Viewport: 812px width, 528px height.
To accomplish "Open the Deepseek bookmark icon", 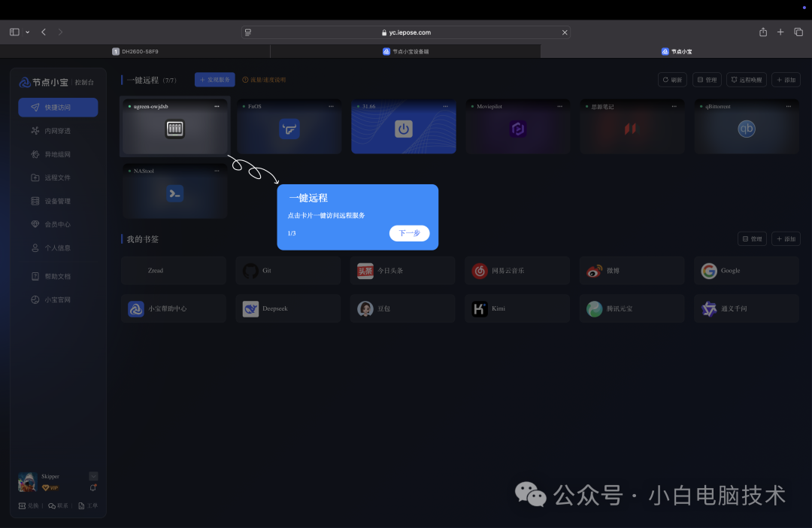I will click(250, 309).
